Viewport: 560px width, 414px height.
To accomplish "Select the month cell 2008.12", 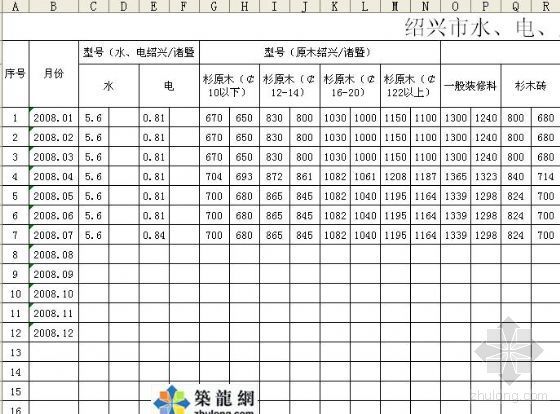I will tap(54, 333).
